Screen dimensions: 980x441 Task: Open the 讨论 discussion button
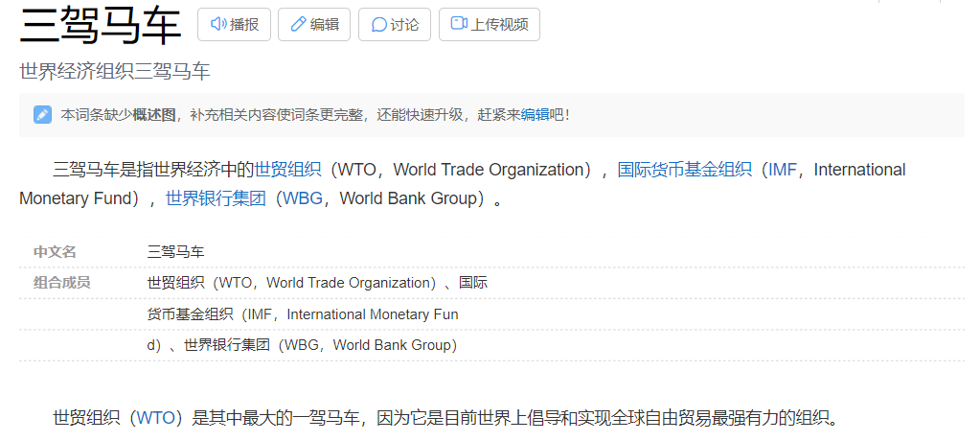coord(395,24)
